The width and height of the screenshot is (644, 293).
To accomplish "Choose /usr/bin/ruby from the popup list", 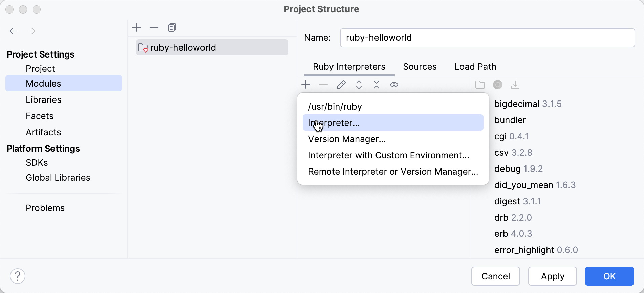I will 335,107.
